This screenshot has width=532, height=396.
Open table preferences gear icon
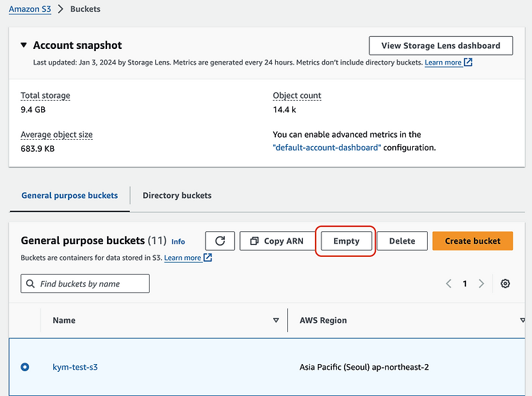click(505, 283)
